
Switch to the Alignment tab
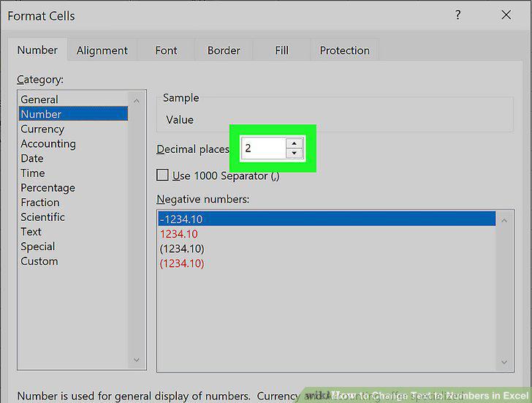click(x=102, y=50)
